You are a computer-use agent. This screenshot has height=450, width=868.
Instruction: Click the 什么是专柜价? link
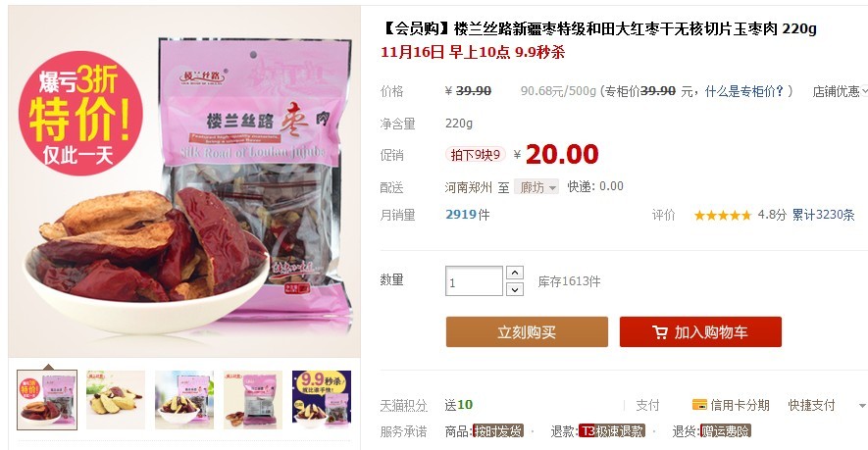tap(744, 91)
